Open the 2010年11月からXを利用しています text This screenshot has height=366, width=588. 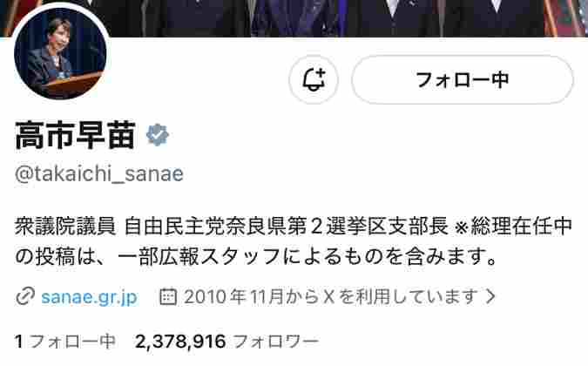coord(332,296)
